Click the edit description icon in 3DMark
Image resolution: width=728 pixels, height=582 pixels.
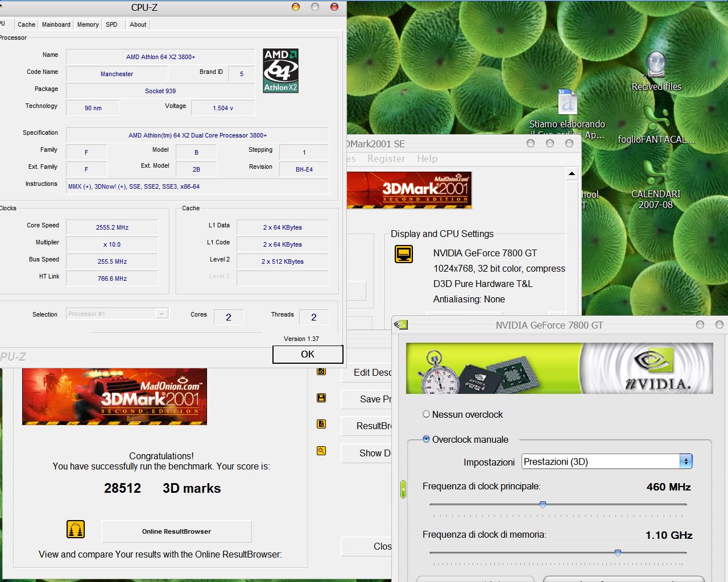pos(321,372)
